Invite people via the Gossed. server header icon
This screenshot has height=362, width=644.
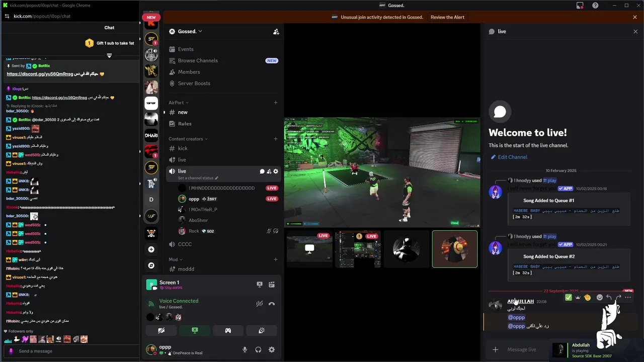(276, 32)
